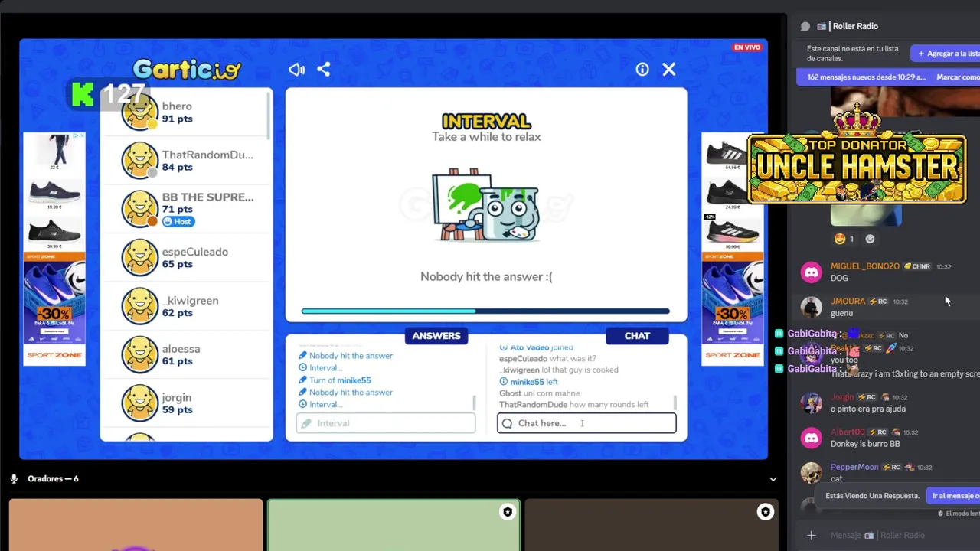Open JMOURA's avatar
980x551 pixels.
811,307
